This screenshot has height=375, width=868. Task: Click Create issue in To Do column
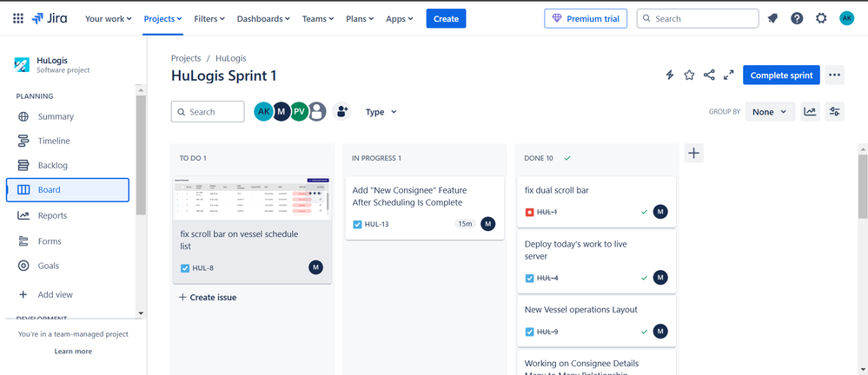[208, 297]
